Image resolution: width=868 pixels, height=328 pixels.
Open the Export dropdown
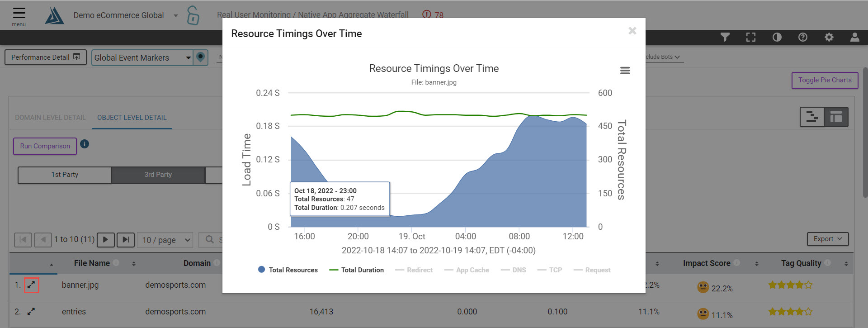click(827, 239)
